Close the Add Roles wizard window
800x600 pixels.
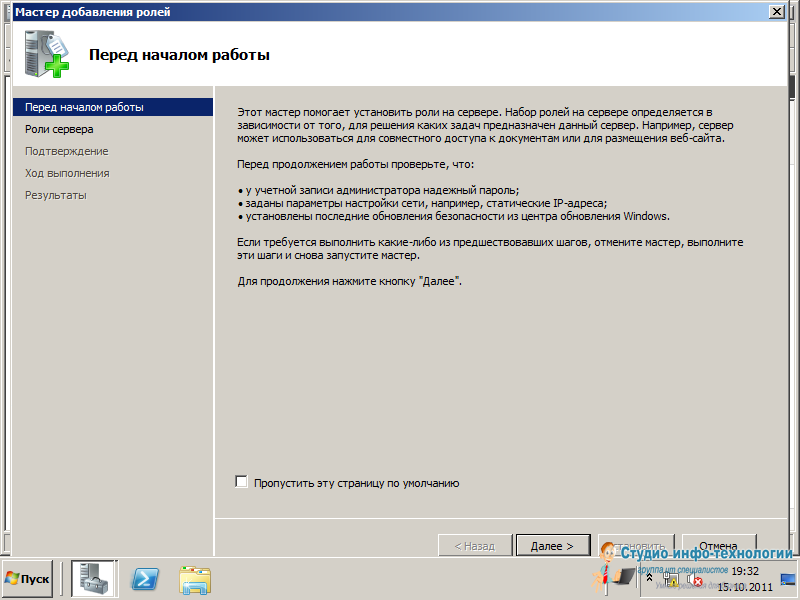(x=776, y=11)
